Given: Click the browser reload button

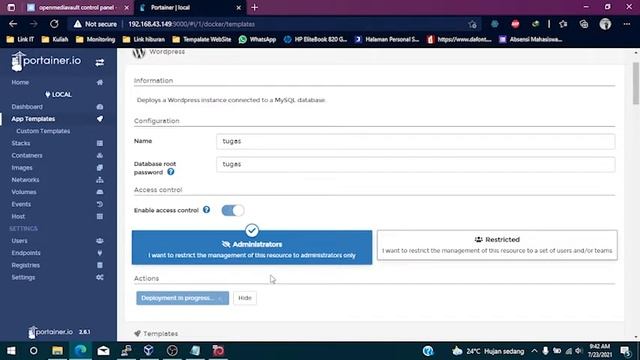Looking at the screenshot, I should [x=54, y=24].
